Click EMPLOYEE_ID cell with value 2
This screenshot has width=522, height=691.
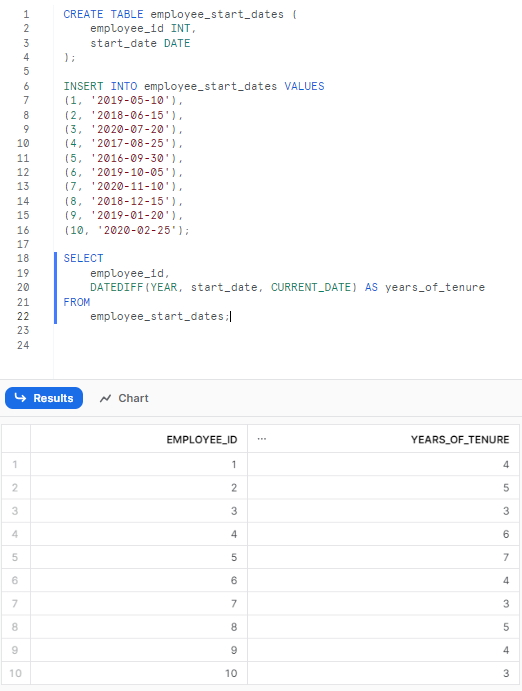coord(139,487)
